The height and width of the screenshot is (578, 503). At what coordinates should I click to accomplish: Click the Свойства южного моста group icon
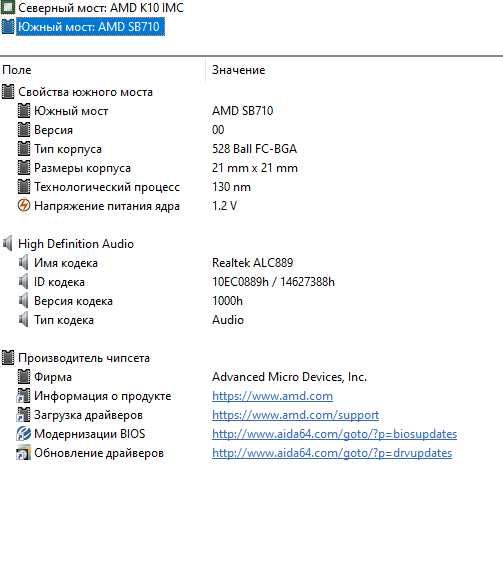8,92
